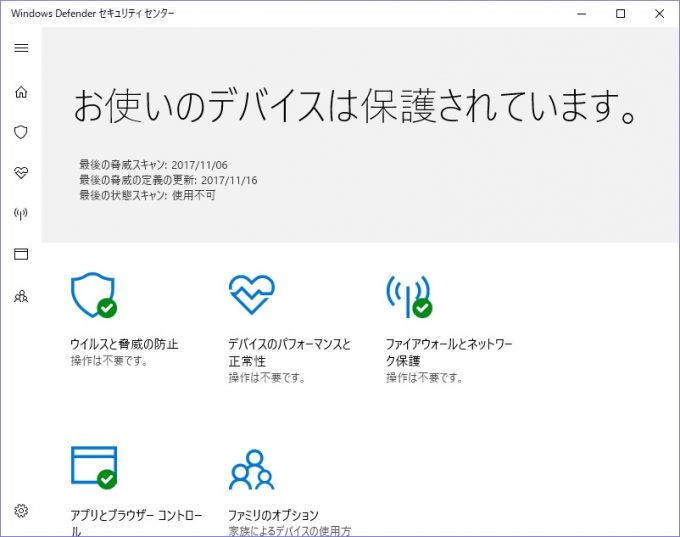Click last threat scan date 2017/11/06
The height and width of the screenshot is (537, 680).
click(199, 165)
